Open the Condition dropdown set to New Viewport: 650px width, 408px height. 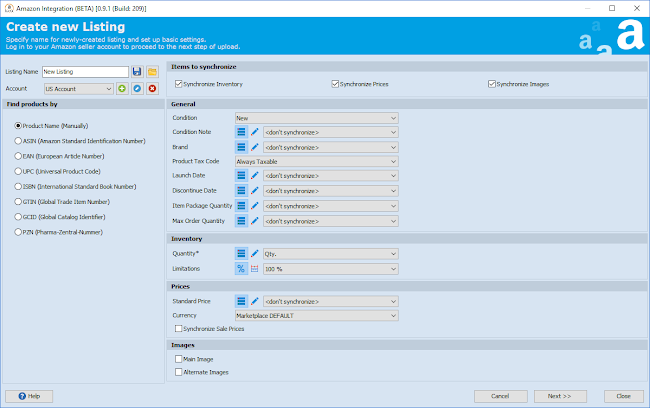pos(317,118)
